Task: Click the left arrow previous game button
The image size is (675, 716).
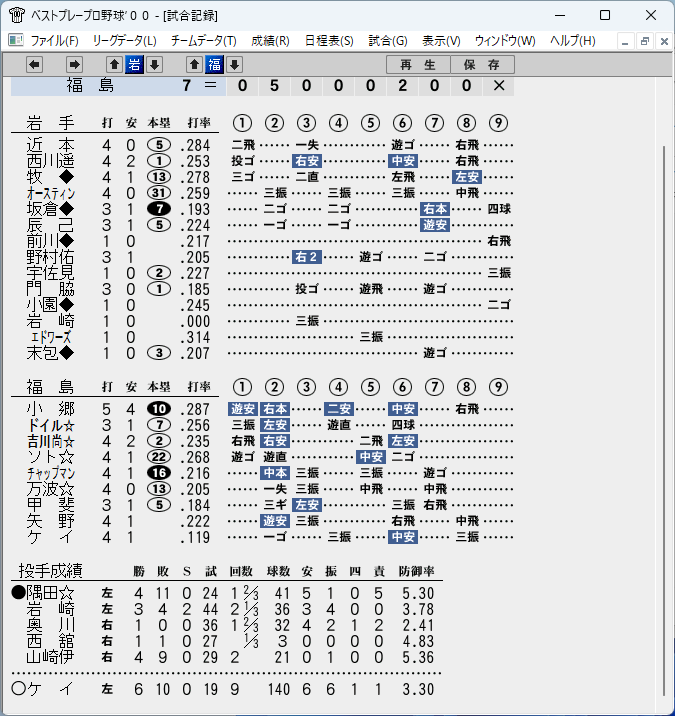Action: (34, 65)
